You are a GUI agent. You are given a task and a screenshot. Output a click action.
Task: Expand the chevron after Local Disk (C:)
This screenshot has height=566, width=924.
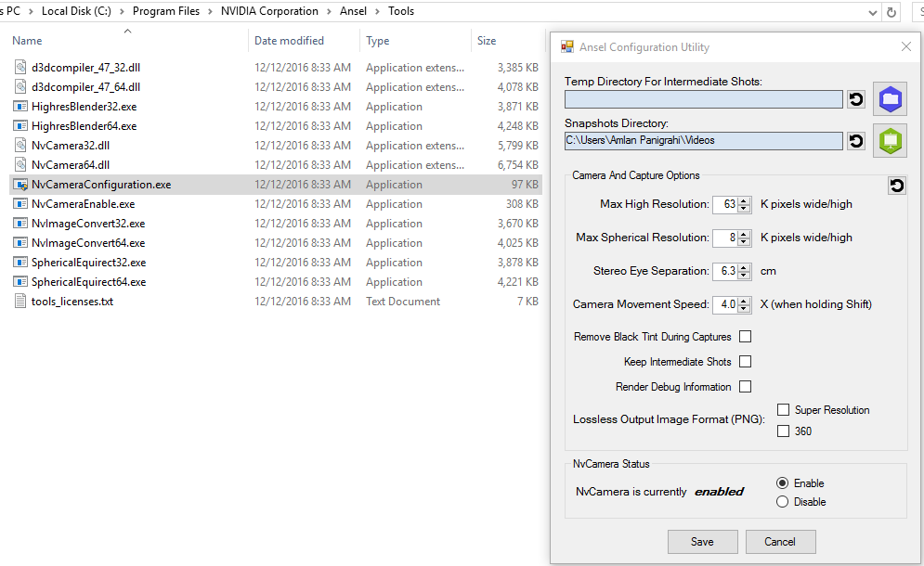(x=122, y=11)
